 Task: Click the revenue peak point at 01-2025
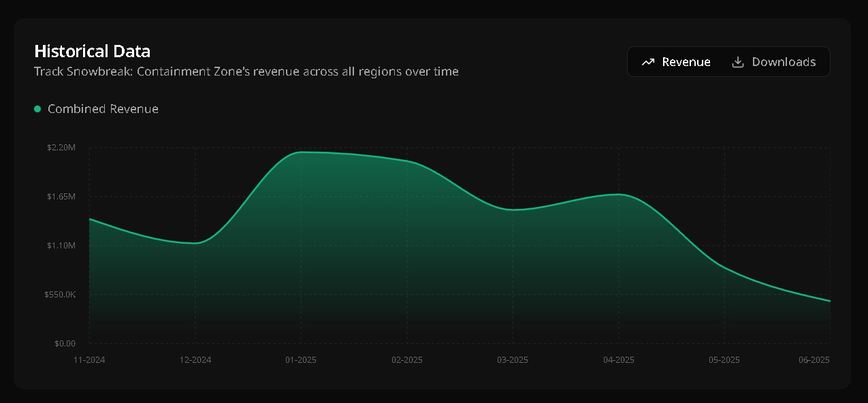click(x=301, y=152)
